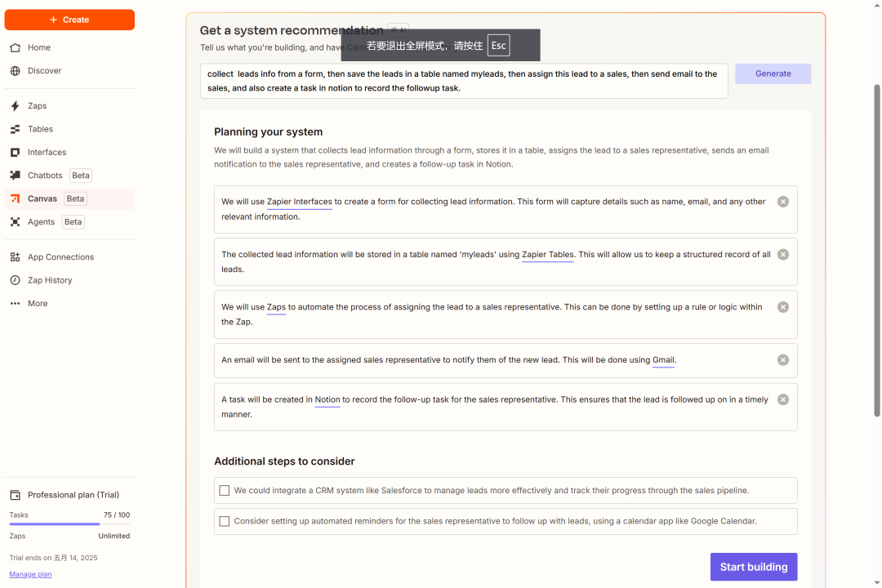Click the Beta badge next to Chatbots
882x588 pixels.
click(x=80, y=176)
